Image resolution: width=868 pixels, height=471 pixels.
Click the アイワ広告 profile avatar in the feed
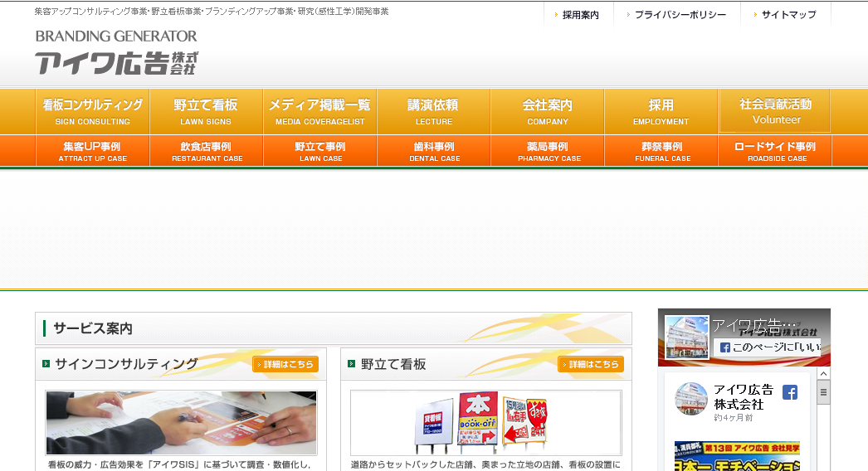[x=690, y=399]
